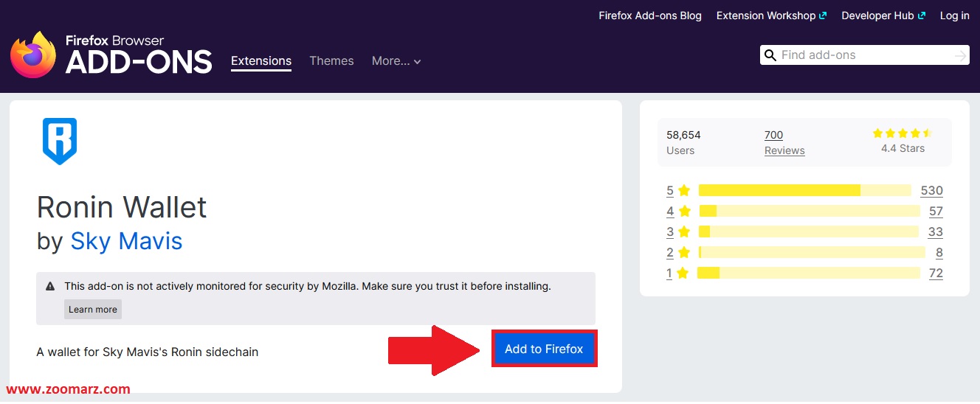Viewport: 980px width, 404px height.
Task: Switch to the Extensions tab
Action: (261, 61)
